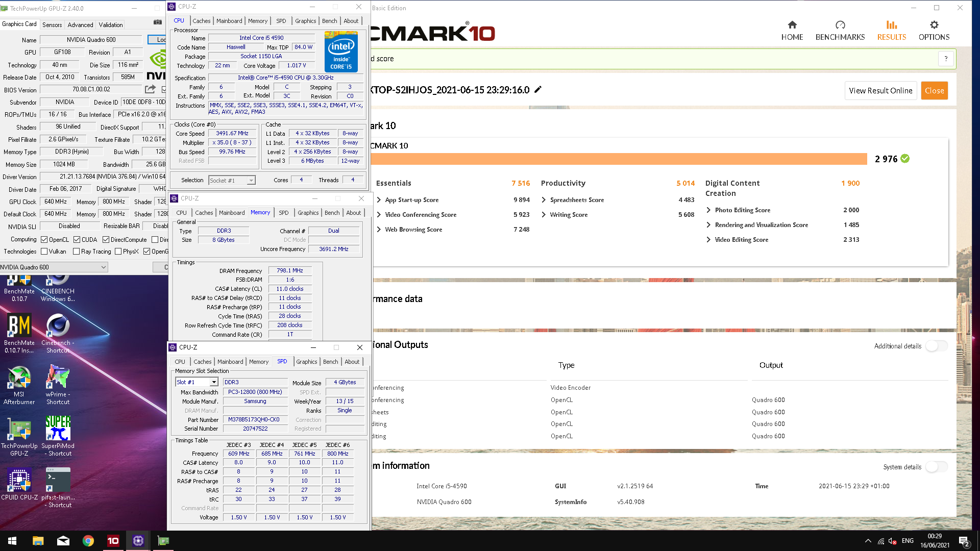The height and width of the screenshot is (551, 980).
Task: Enable System details toggle
Action: coord(936,467)
